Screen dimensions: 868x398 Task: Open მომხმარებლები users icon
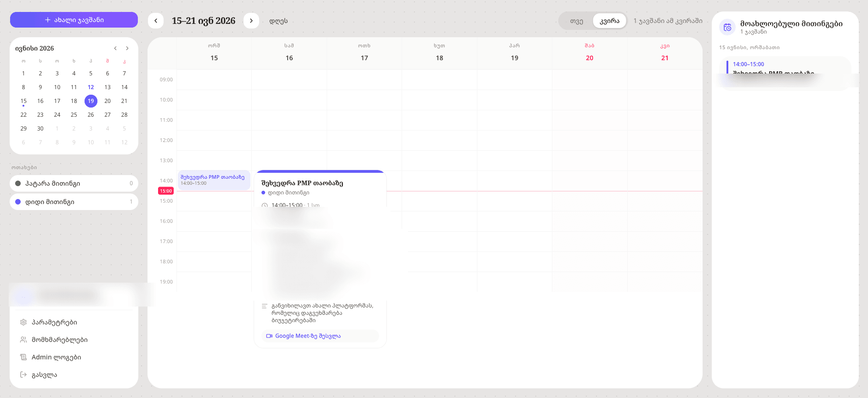coord(23,340)
